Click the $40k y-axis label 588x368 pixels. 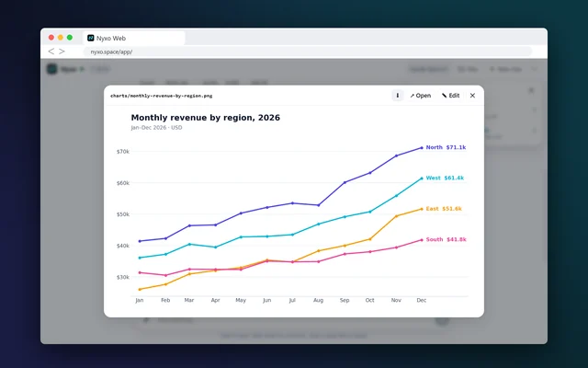(123, 246)
